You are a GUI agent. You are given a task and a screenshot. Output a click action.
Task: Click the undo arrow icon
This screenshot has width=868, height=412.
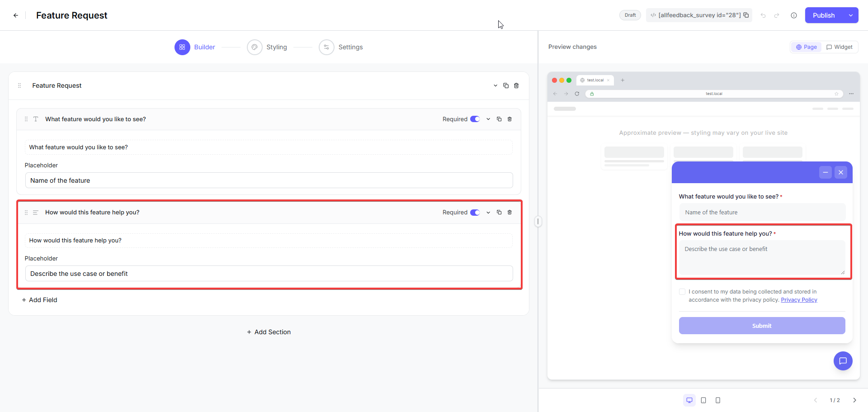pos(763,15)
